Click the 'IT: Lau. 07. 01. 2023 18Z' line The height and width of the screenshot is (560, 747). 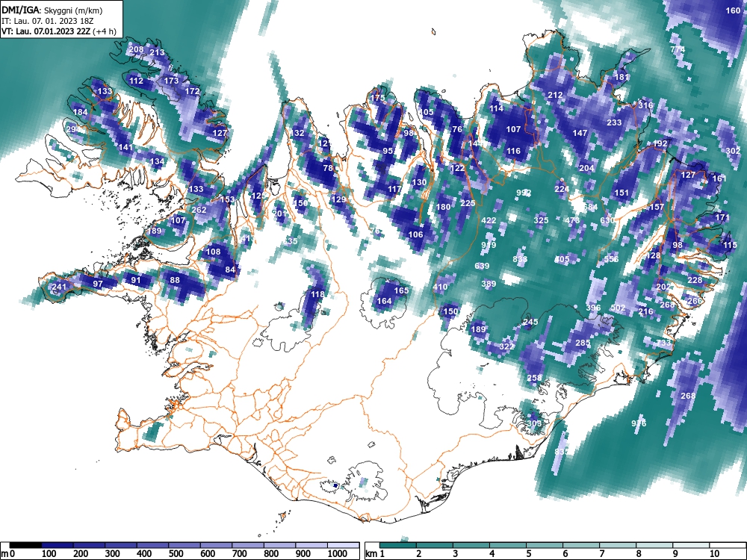(49, 21)
